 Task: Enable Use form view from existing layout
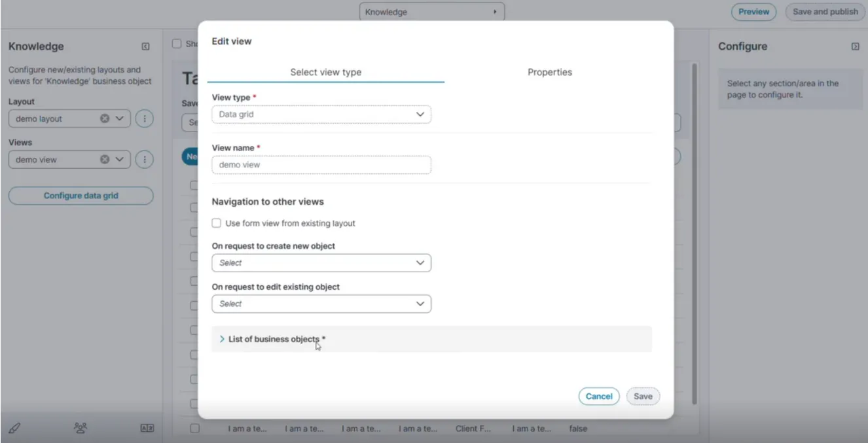[x=217, y=223]
